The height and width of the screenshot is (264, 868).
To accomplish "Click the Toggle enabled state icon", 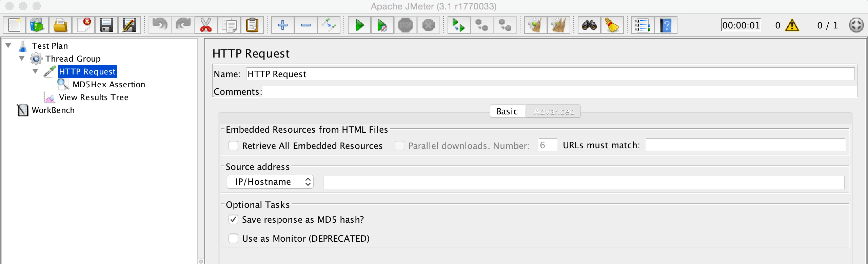I will point(329,25).
